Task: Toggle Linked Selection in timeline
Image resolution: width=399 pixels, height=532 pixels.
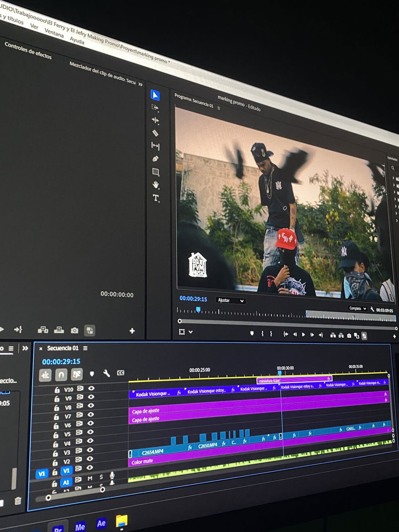Action: pos(76,374)
